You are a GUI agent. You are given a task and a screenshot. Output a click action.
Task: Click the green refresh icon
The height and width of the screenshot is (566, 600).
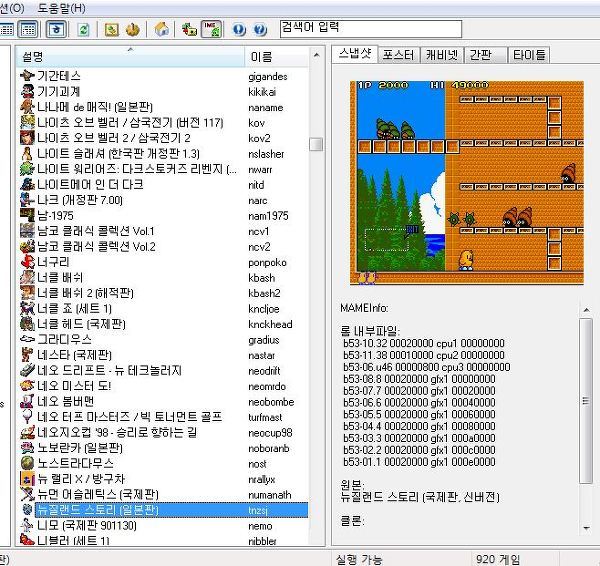(83, 30)
